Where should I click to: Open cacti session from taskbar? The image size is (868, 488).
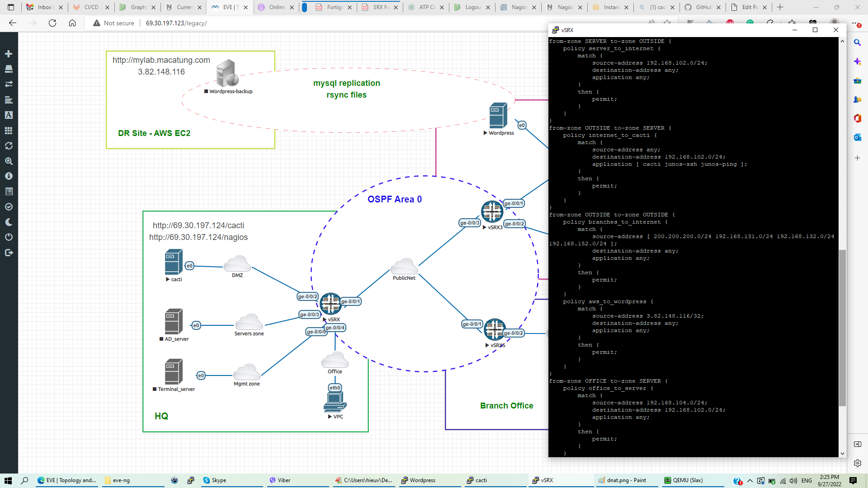click(x=481, y=480)
